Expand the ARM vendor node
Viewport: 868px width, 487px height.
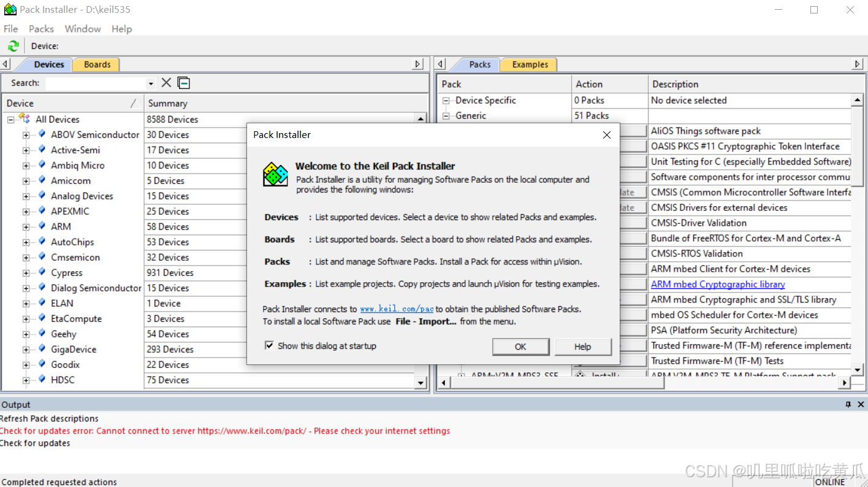click(26, 227)
